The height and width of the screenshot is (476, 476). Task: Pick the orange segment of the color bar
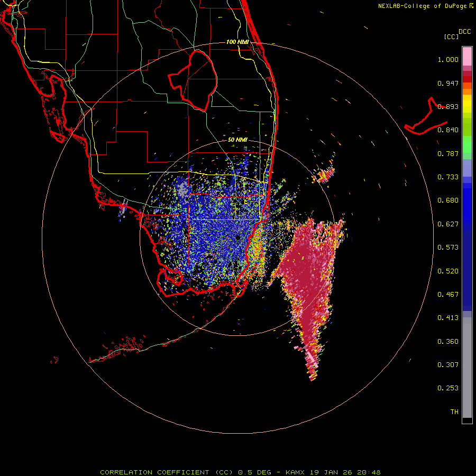click(x=467, y=91)
